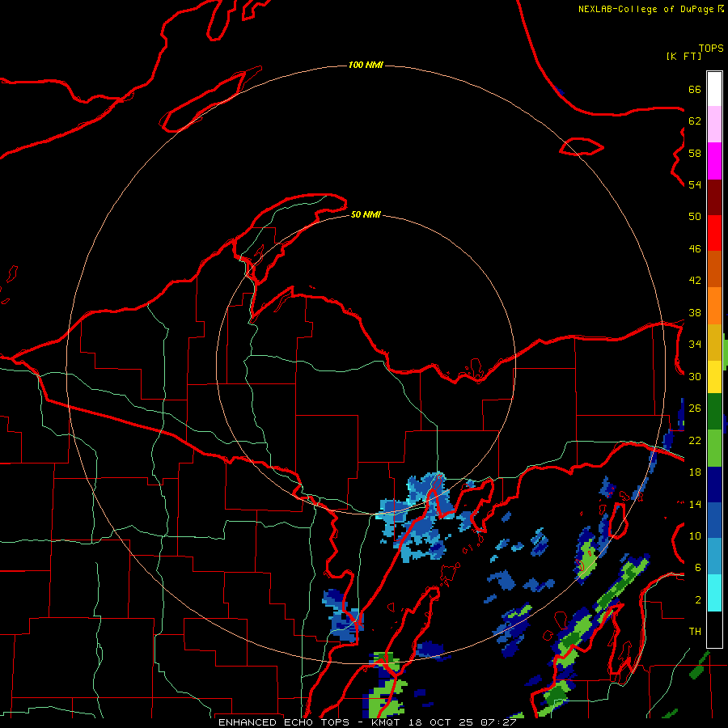Select the dark green 30 kft legend swatch
Screen dimensions: 728x728
[714, 412]
